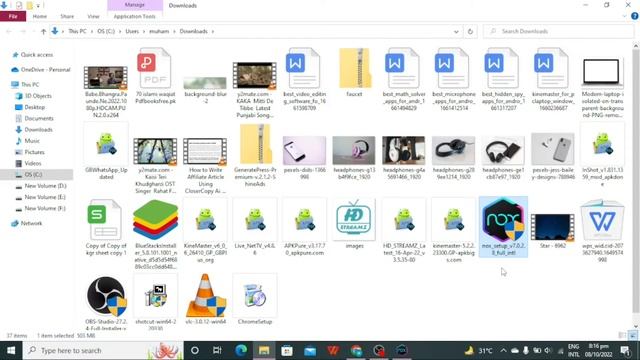The height and width of the screenshot is (360, 640).
Task: Click the Windows Start button
Action: point(11,351)
